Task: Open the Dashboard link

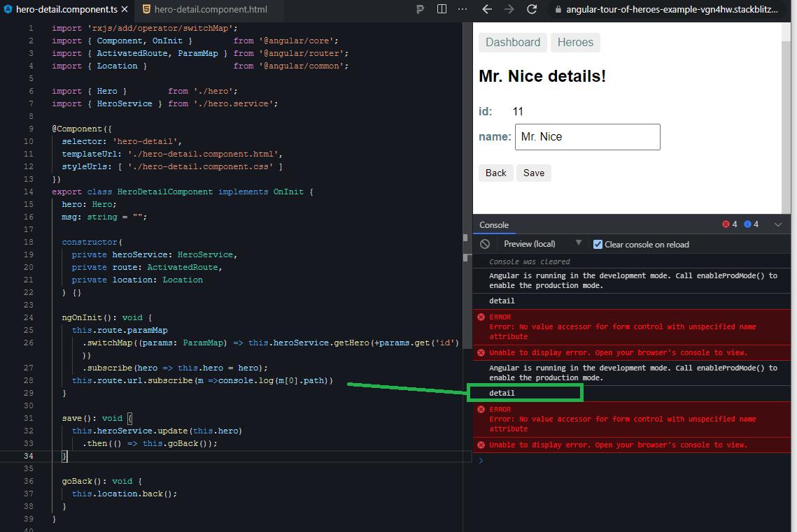Action: pyautogui.click(x=513, y=43)
